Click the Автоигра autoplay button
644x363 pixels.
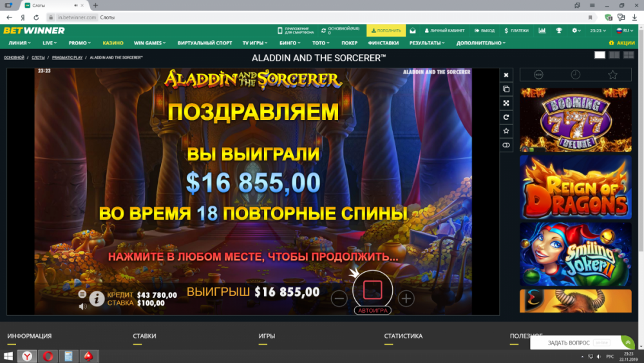point(372,310)
